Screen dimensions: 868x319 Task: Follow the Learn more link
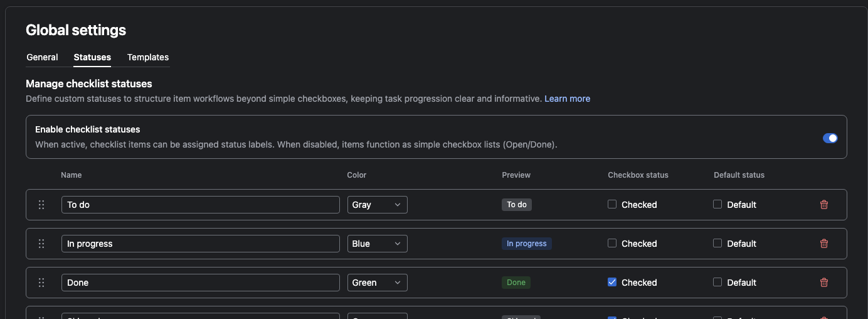point(567,99)
